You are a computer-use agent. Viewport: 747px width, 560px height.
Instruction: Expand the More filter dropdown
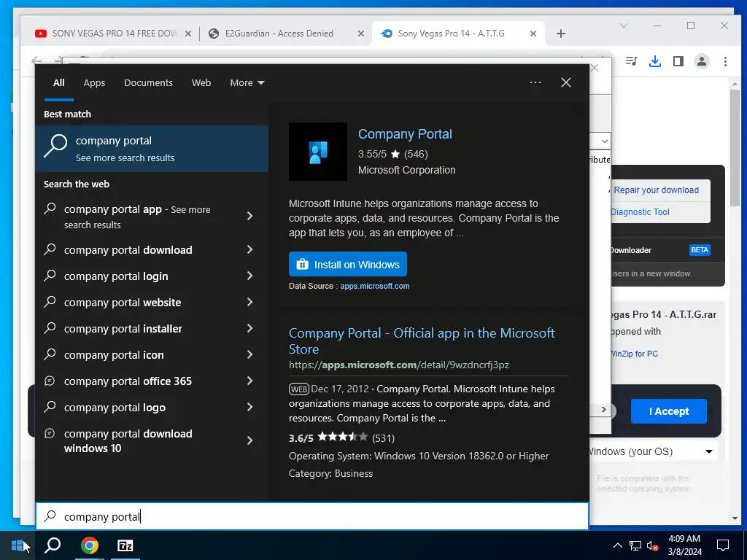coord(247,83)
